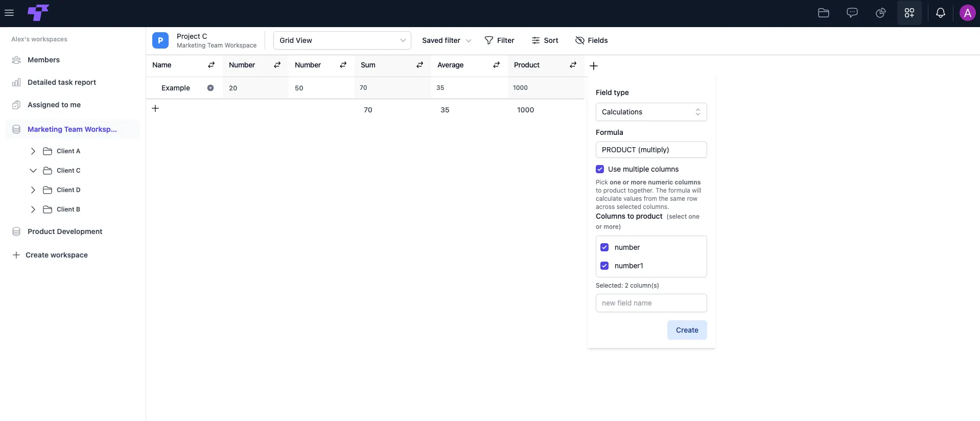Select the Marketing Team Workspace item
This screenshot has height=421, width=980.
tap(73, 129)
